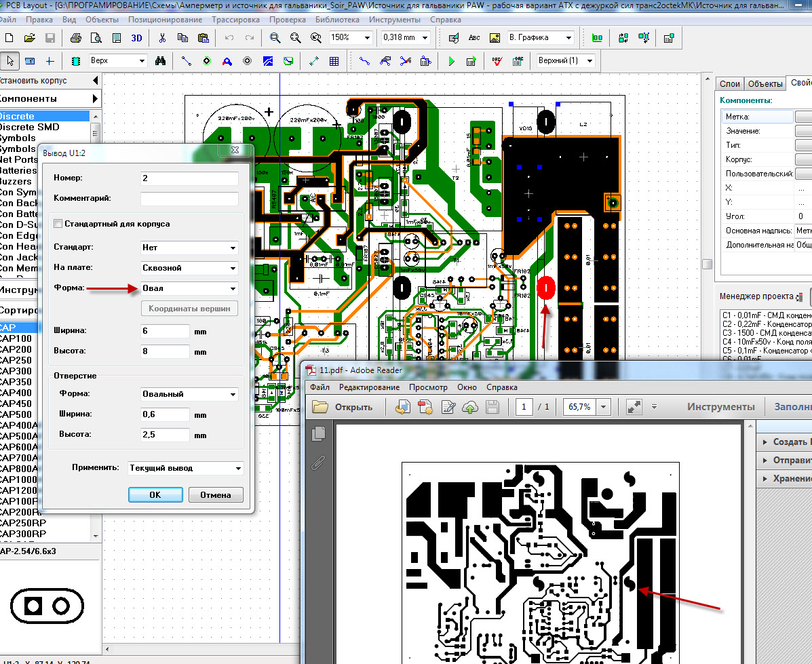The width and height of the screenshot is (812, 664).
Task: Open the 'Верхний (1)' layer dropdown
Action: tap(566, 61)
